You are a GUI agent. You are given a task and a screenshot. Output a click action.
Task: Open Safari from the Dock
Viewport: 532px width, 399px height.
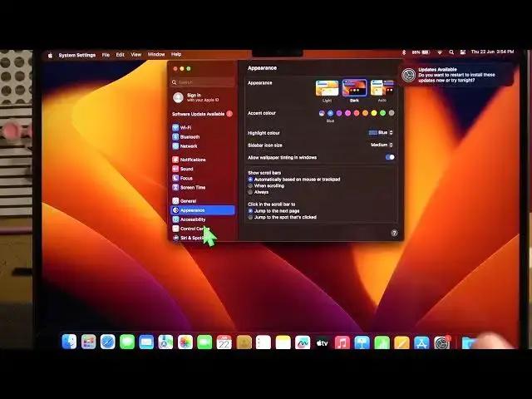click(x=108, y=342)
